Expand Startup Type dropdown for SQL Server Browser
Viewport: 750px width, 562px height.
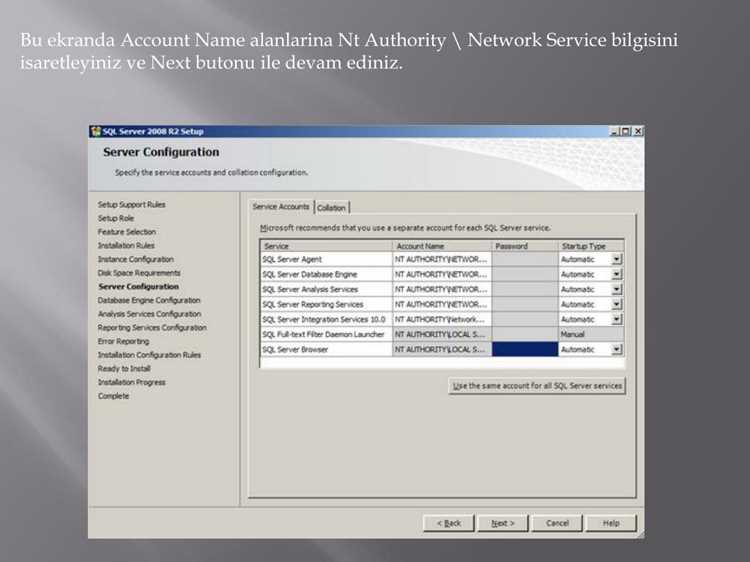click(617, 349)
